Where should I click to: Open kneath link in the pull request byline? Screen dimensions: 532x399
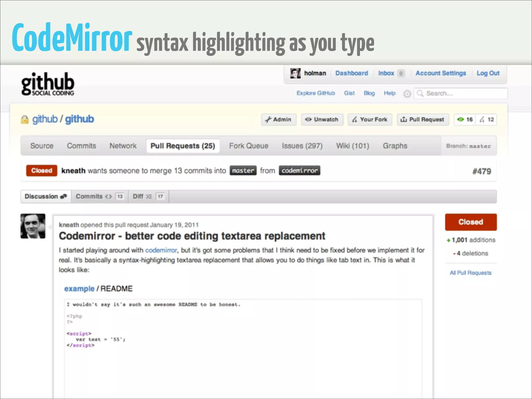[x=69, y=225]
